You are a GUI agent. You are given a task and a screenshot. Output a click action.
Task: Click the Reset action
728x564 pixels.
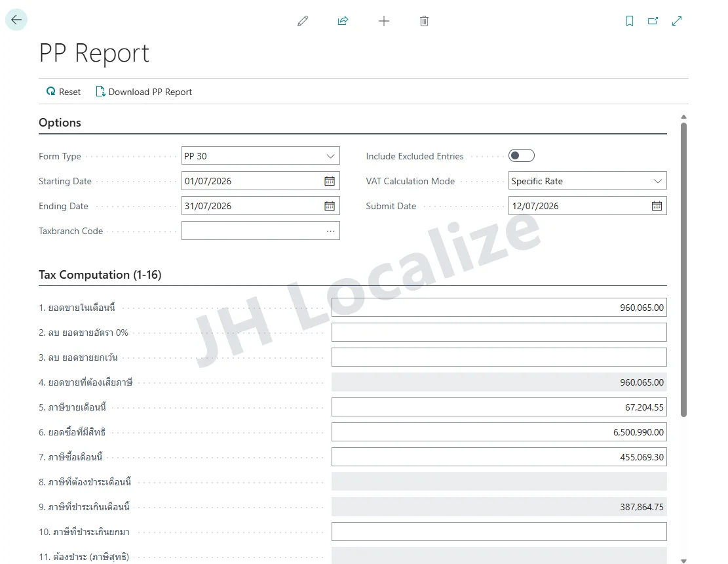[x=64, y=92]
